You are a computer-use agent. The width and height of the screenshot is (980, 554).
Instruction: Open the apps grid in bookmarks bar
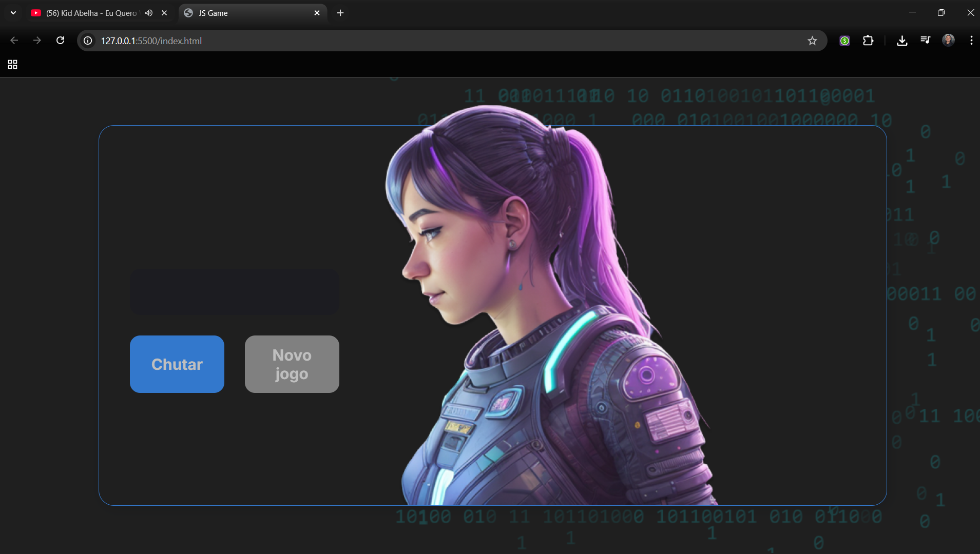tap(13, 64)
